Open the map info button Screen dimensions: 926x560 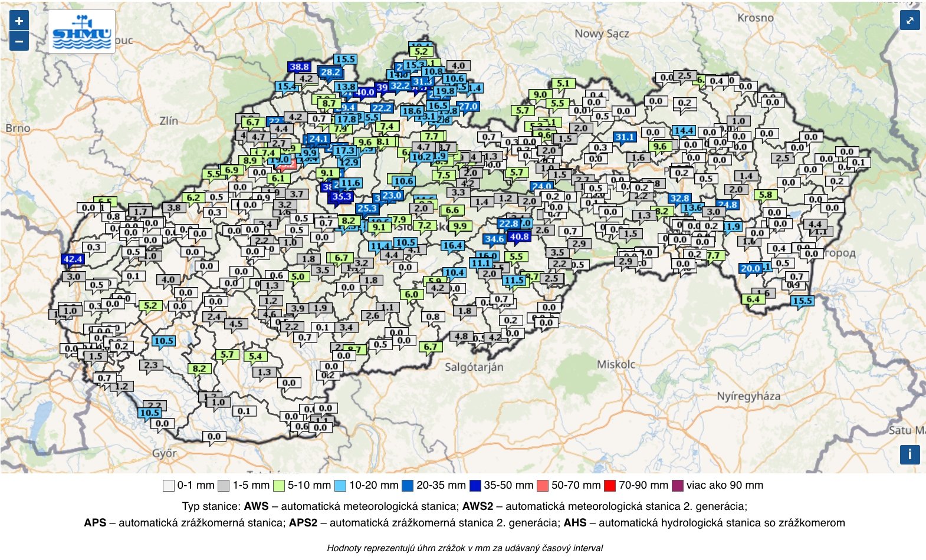point(909,454)
